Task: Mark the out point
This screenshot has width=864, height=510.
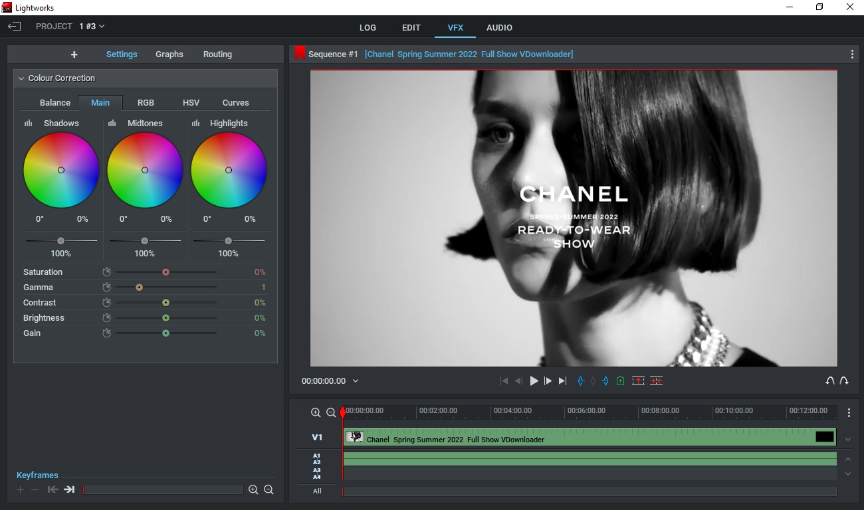Action: (605, 381)
